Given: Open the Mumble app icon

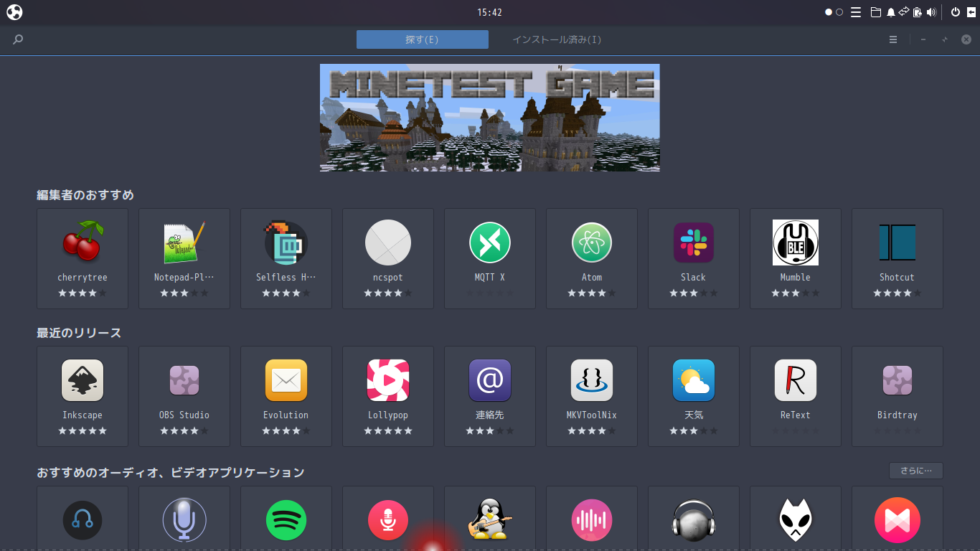Looking at the screenshot, I should click(796, 242).
